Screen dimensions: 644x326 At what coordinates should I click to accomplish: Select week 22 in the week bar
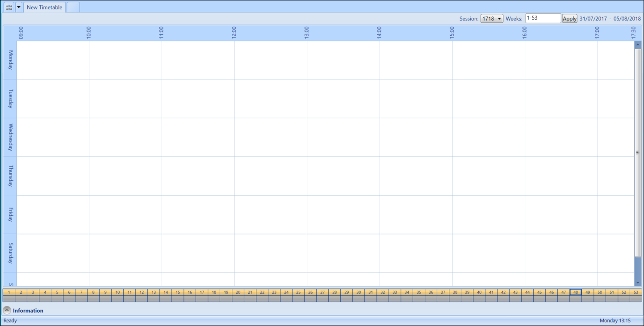tap(262, 293)
